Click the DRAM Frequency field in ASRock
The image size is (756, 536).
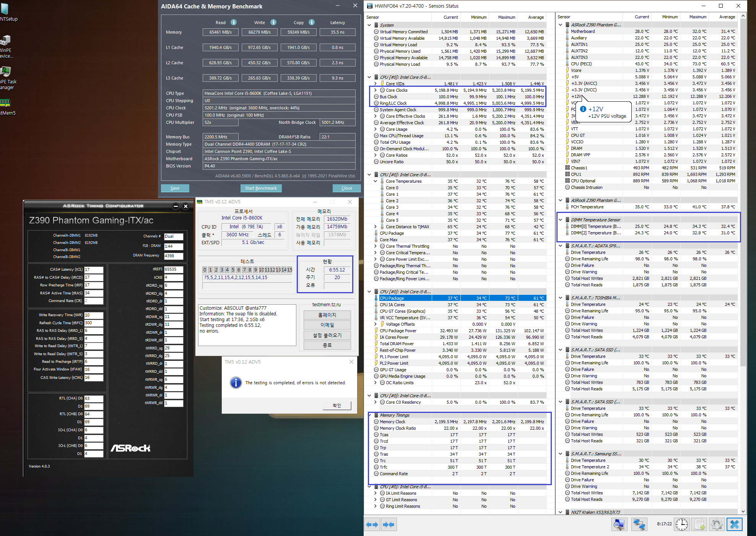click(174, 256)
